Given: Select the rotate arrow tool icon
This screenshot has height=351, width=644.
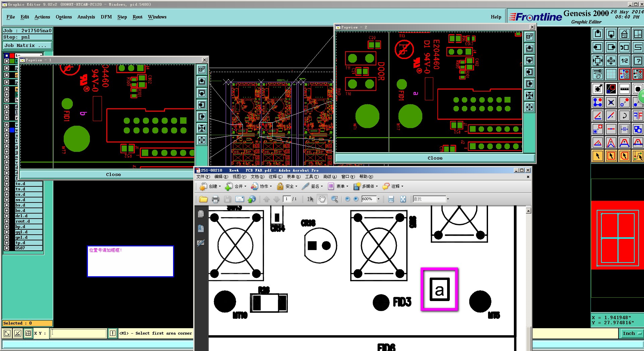Looking at the screenshot, I should click(x=625, y=116).
